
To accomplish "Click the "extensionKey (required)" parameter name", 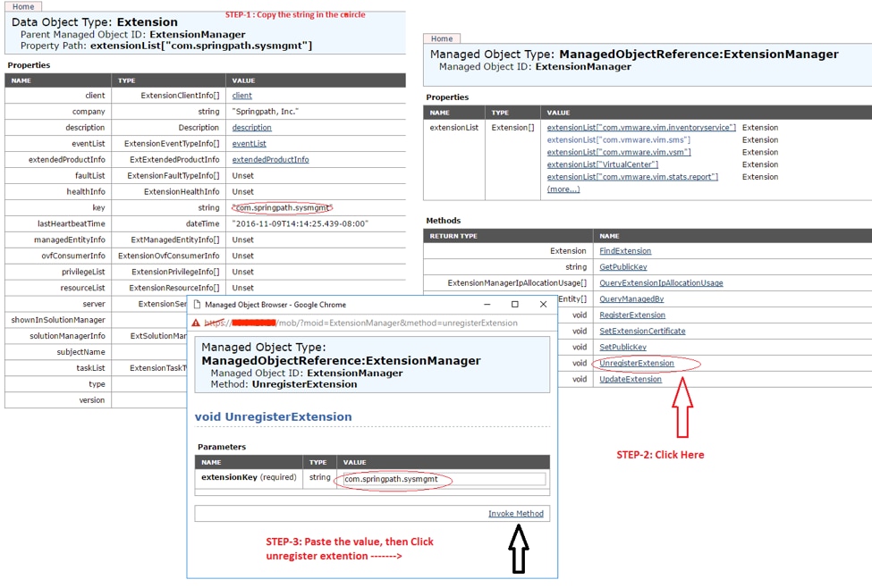I will (x=249, y=477).
